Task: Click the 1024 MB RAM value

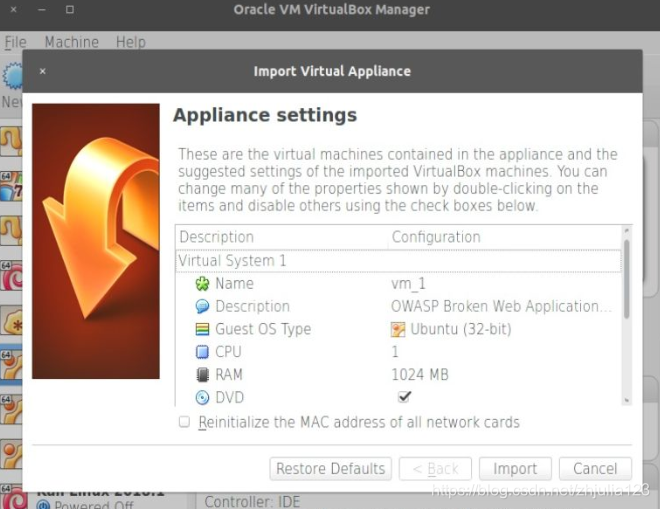Action: click(x=420, y=375)
